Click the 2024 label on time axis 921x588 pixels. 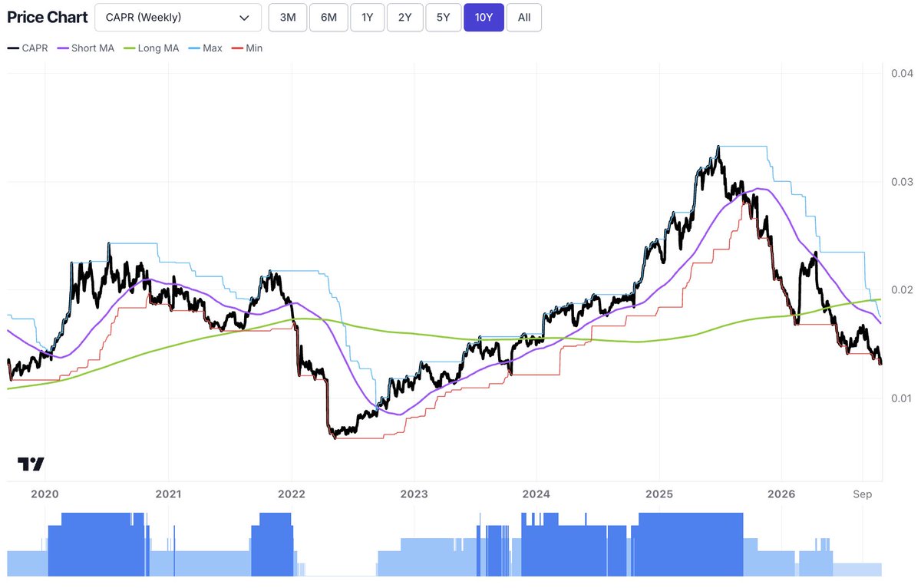(x=536, y=494)
